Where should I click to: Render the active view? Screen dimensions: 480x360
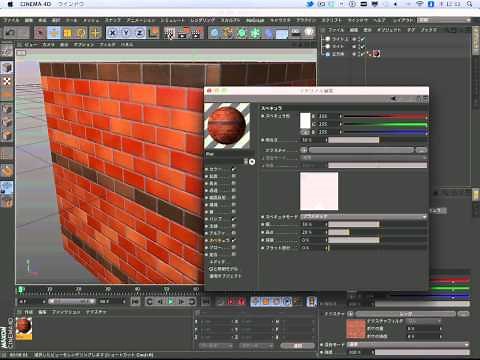tap(170, 33)
